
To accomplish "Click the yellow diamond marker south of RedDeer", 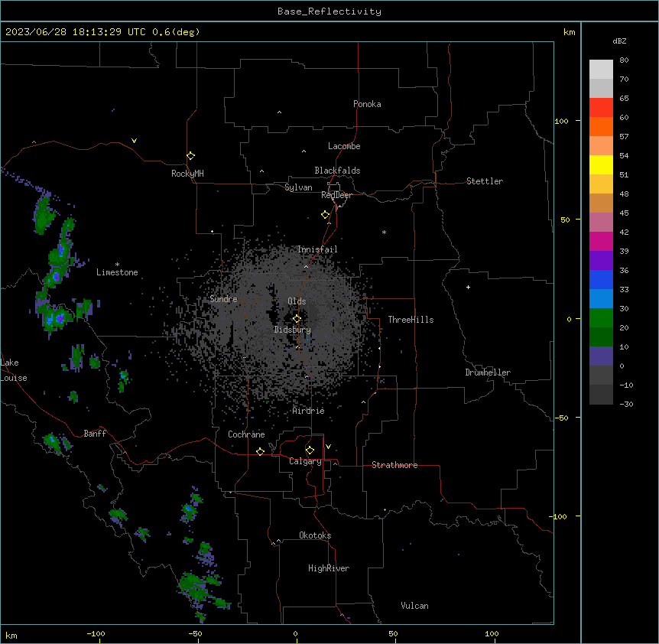I will coord(325,215).
